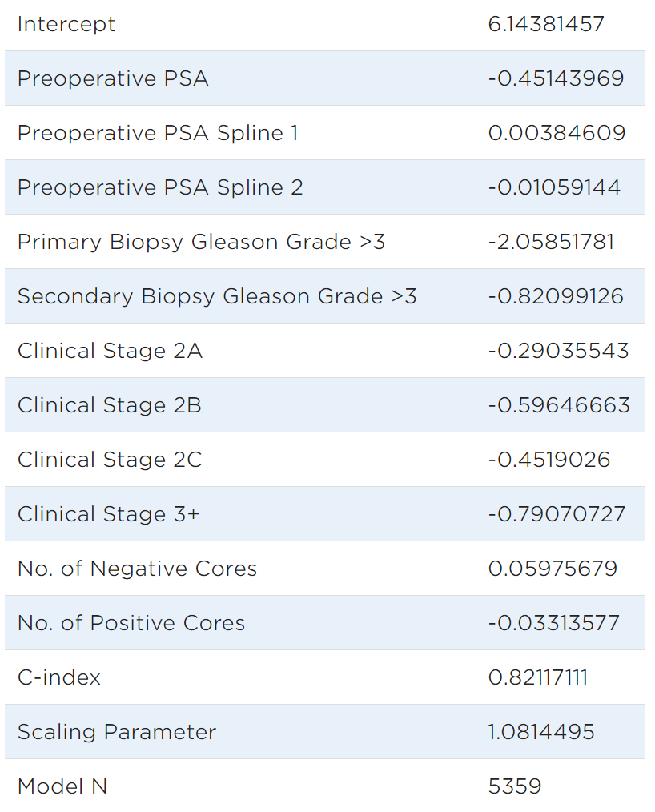655x812 pixels.
Task: Select the No. of Positive Cores label
Action: 131,623
